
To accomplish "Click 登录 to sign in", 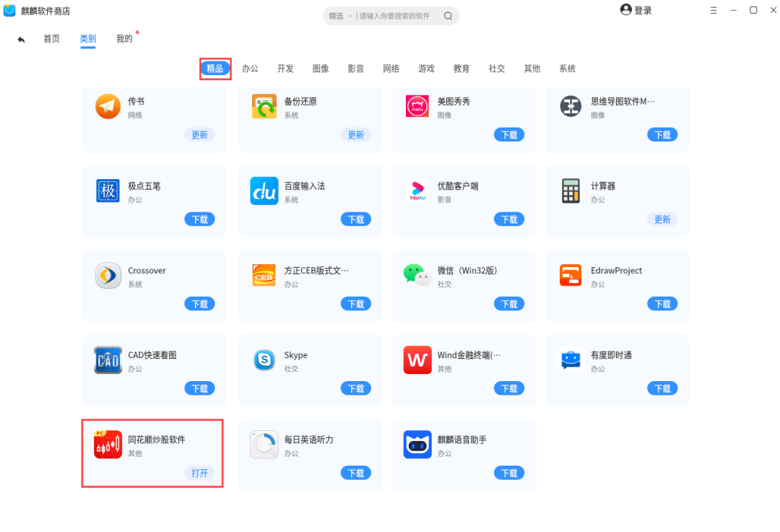I will [636, 10].
